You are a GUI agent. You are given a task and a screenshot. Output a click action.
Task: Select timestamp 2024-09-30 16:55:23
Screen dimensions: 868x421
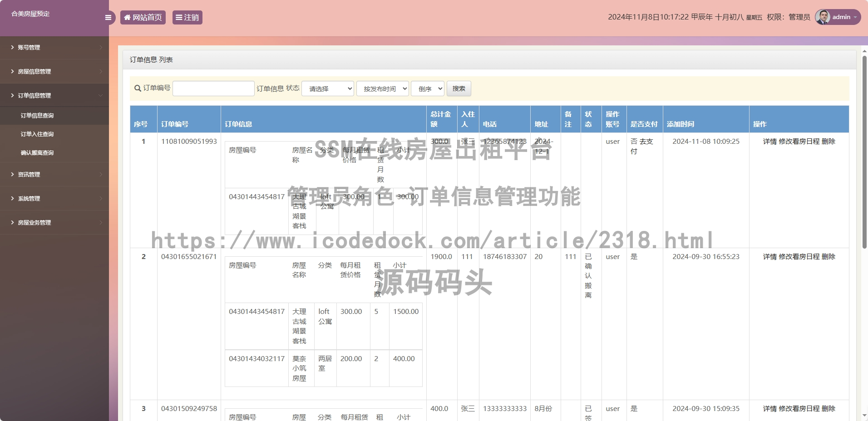coord(706,257)
